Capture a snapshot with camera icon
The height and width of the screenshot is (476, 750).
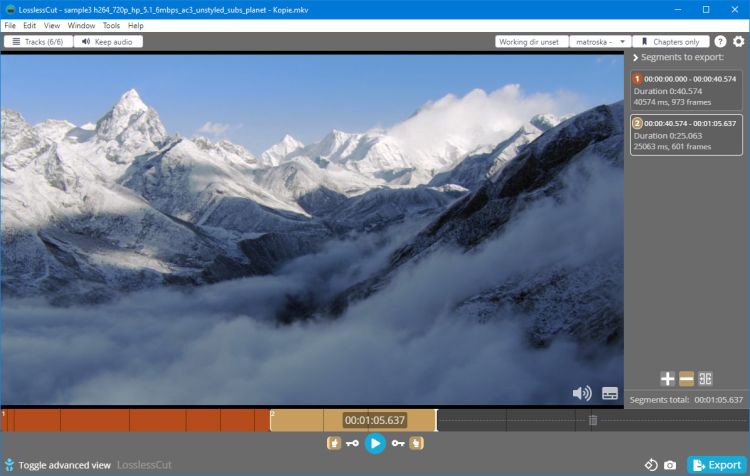(x=670, y=465)
